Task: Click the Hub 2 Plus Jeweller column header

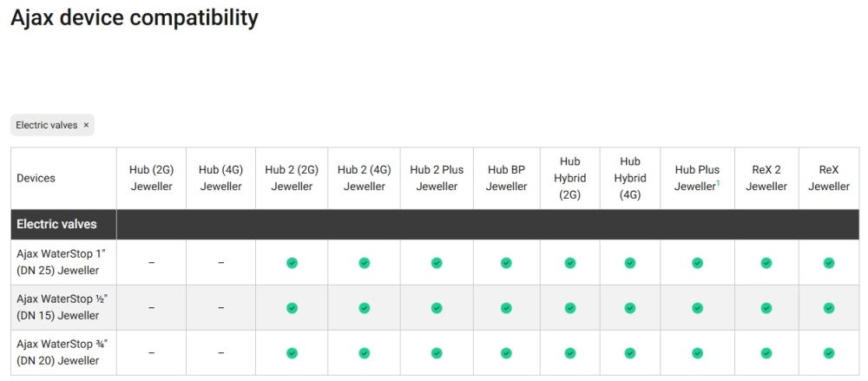Action: (x=437, y=178)
